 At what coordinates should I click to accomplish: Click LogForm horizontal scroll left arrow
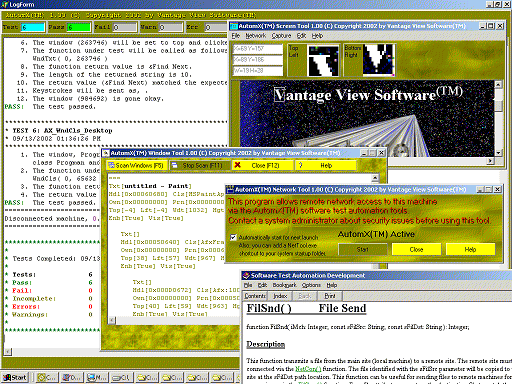8,352
